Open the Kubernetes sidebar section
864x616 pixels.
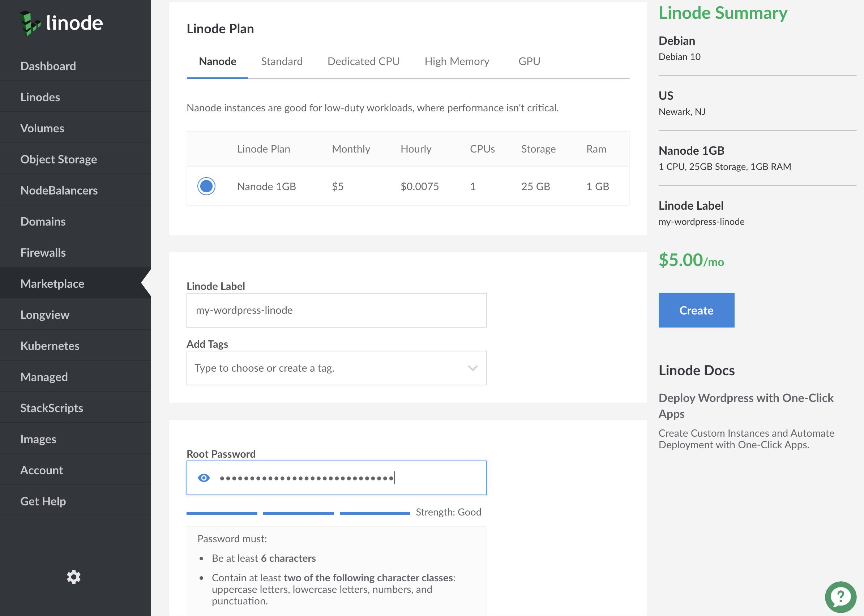(x=50, y=346)
